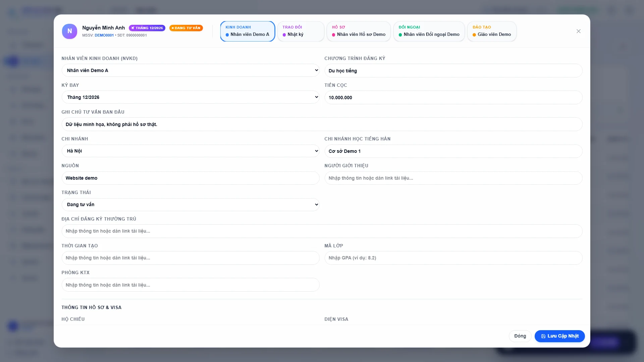Click the Mã lớp input field
The image size is (644, 362).
[x=453, y=258]
